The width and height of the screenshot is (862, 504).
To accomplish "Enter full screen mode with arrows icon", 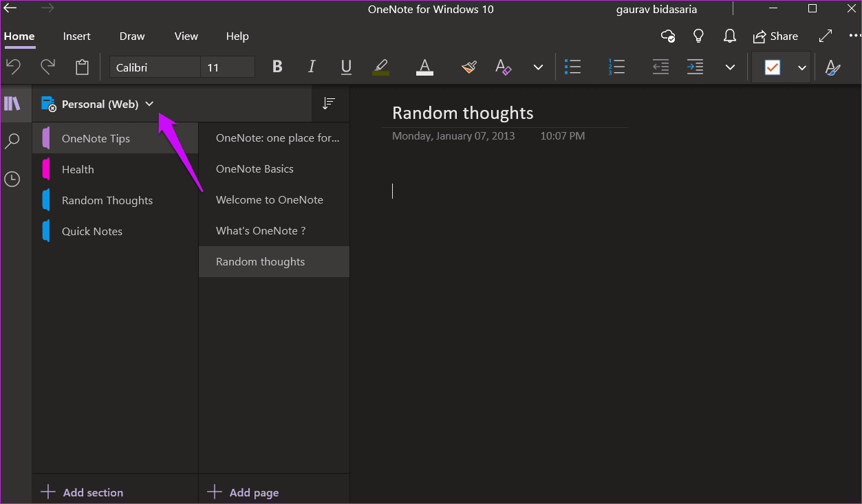I will 826,36.
